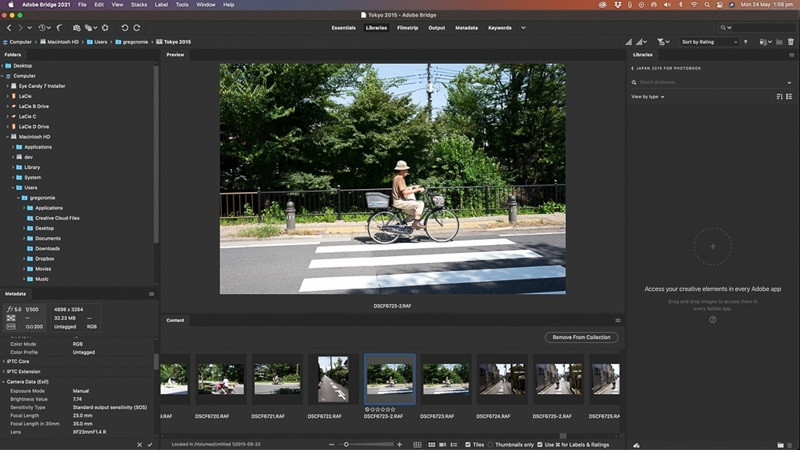This screenshot has width=800, height=450.
Task: Rotate 90 degrees clockwise icon
Action: tap(137, 28)
